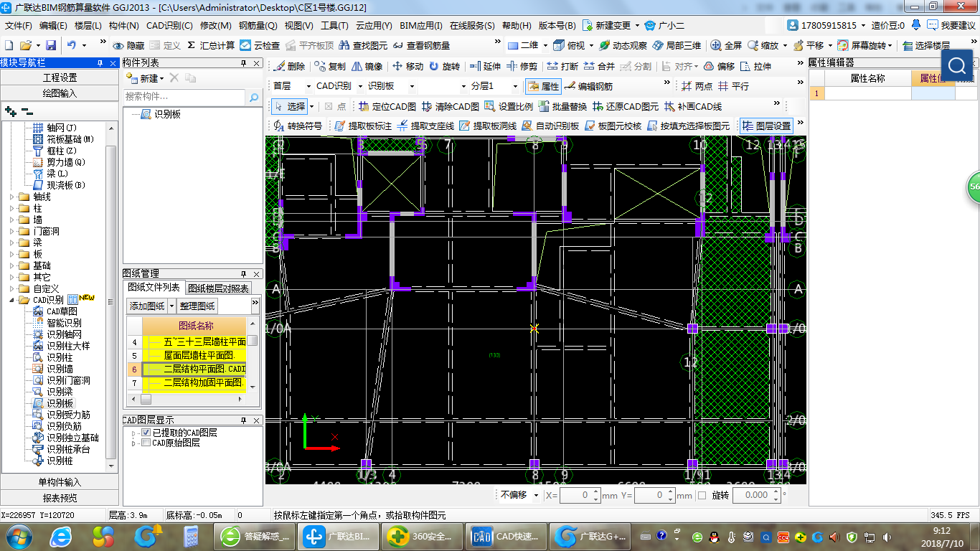This screenshot has height=551, width=980.
Task: Select the 移动 move tool
Action: pos(407,66)
